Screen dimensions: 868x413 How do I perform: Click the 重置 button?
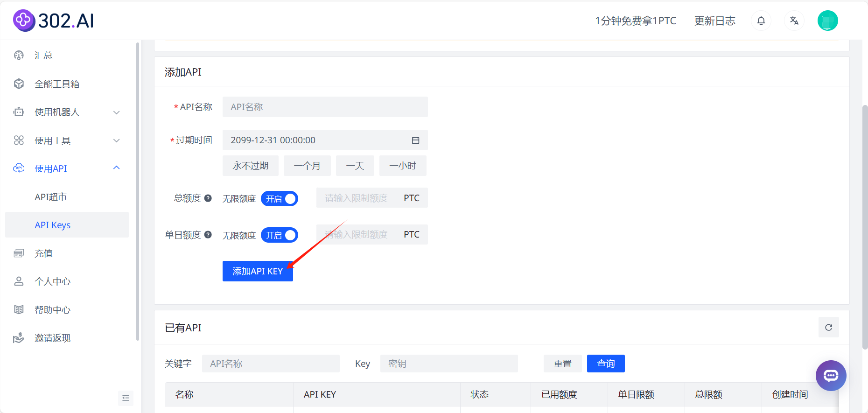563,364
